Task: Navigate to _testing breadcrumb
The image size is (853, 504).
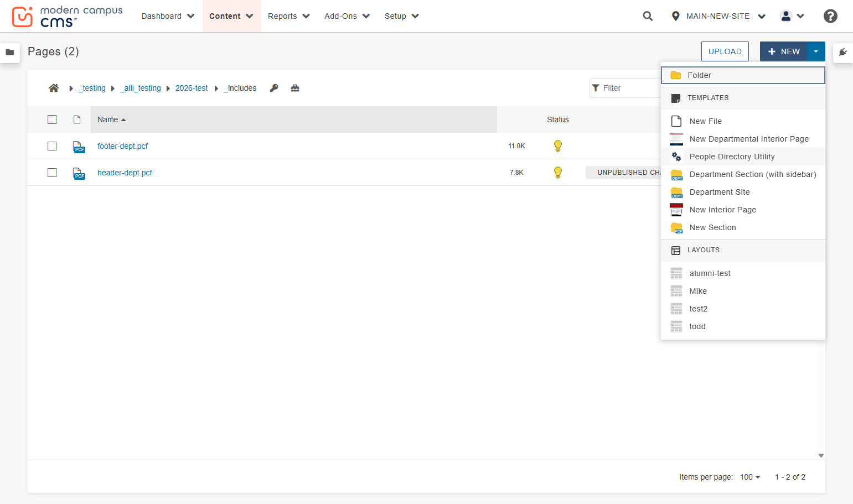Action: (92, 88)
